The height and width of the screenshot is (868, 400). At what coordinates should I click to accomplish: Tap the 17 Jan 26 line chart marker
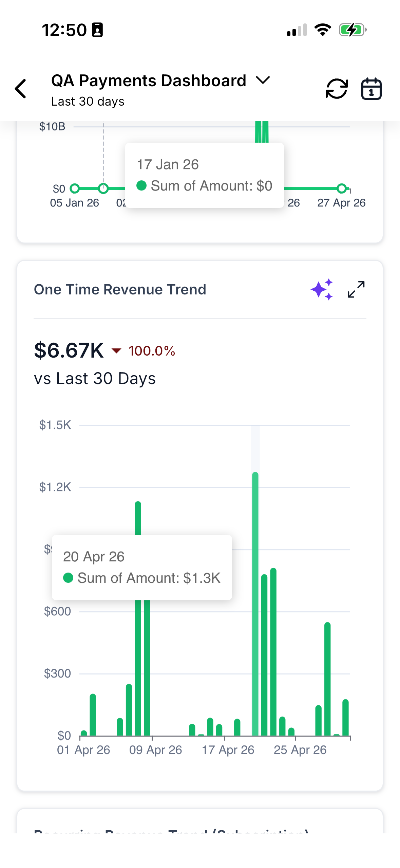click(x=103, y=188)
